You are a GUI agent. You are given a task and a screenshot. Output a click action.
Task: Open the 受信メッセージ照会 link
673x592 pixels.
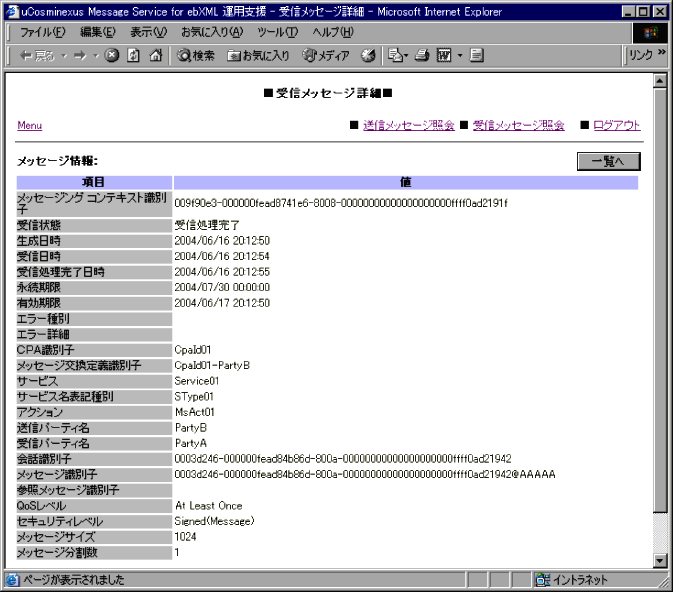point(518,125)
